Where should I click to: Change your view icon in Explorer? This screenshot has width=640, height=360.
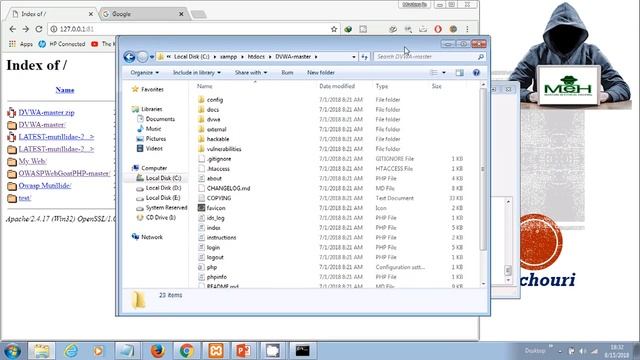pos(434,73)
